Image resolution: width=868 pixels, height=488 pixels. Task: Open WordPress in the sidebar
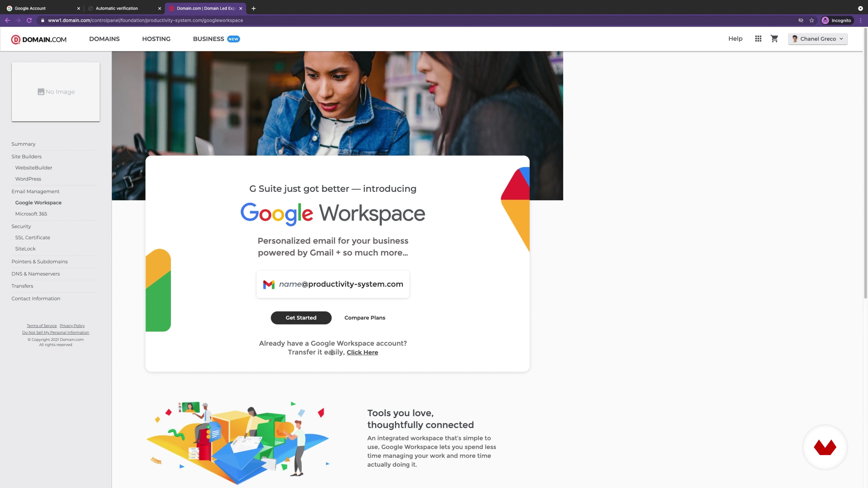[28, 179]
